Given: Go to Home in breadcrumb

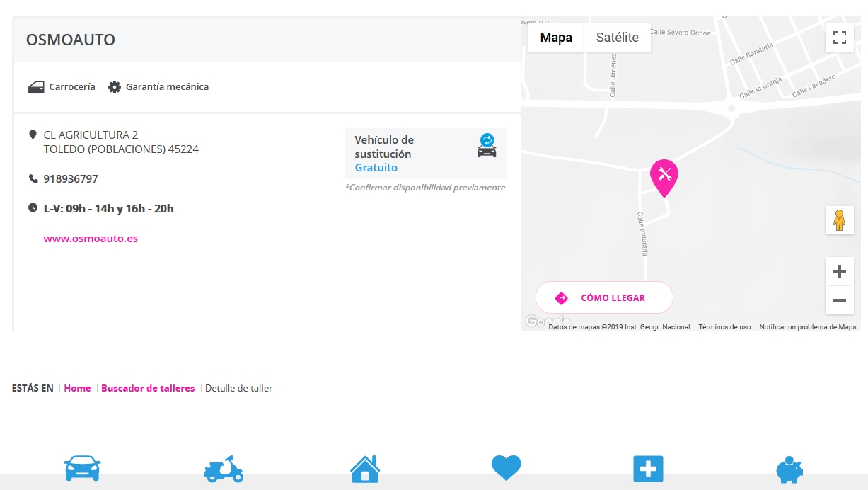Looking at the screenshot, I should [77, 388].
